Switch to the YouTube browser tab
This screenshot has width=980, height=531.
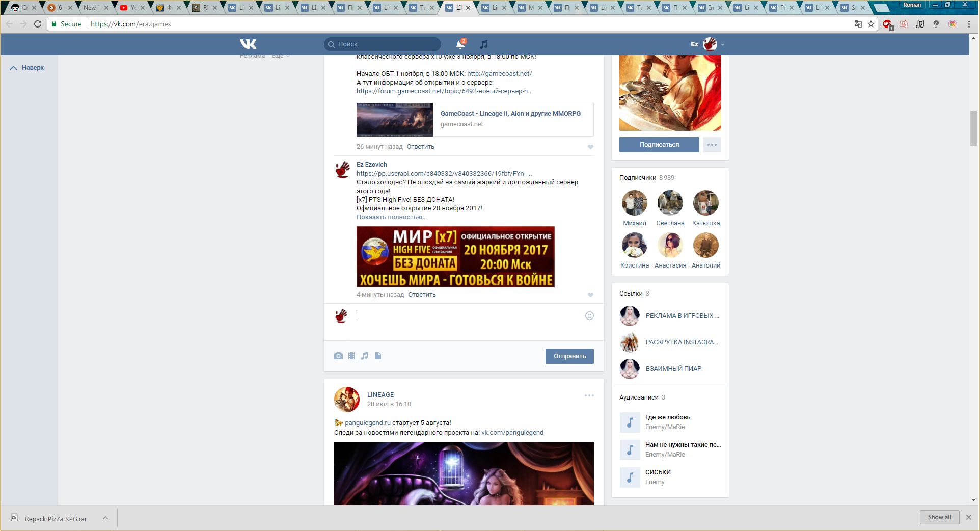coord(130,8)
